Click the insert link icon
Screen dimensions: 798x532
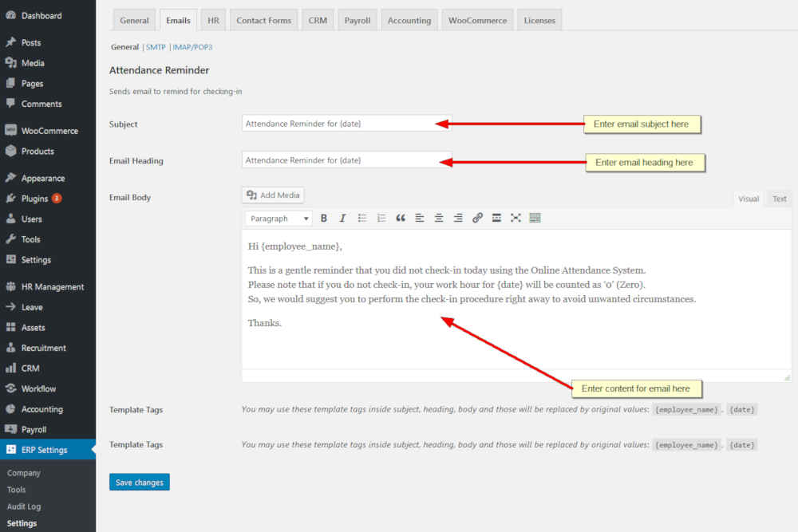[x=477, y=218]
